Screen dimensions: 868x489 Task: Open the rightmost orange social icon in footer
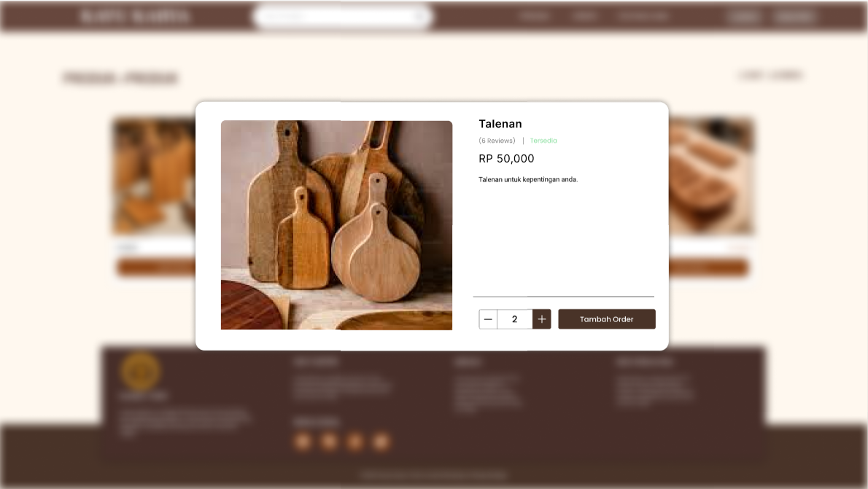click(x=381, y=442)
